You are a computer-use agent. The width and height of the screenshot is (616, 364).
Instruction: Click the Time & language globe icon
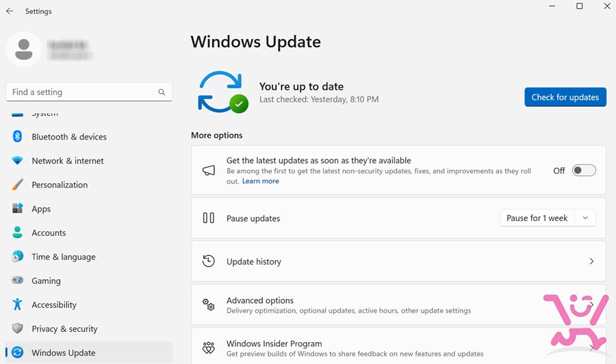(x=17, y=256)
